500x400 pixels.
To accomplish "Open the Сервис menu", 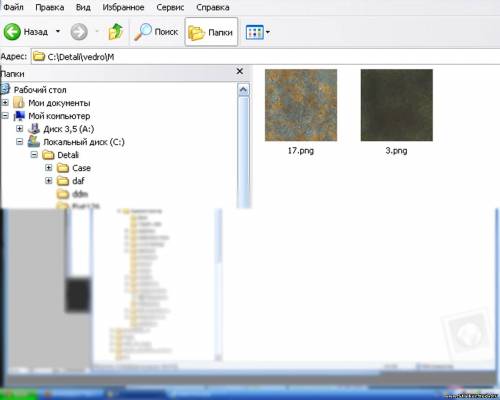I will [170, 7].
